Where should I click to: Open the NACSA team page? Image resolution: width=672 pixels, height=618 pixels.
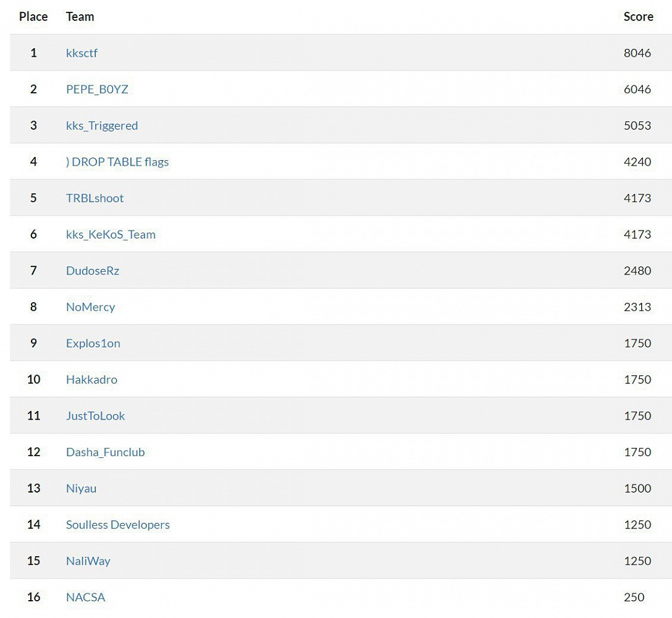[86, 597]
